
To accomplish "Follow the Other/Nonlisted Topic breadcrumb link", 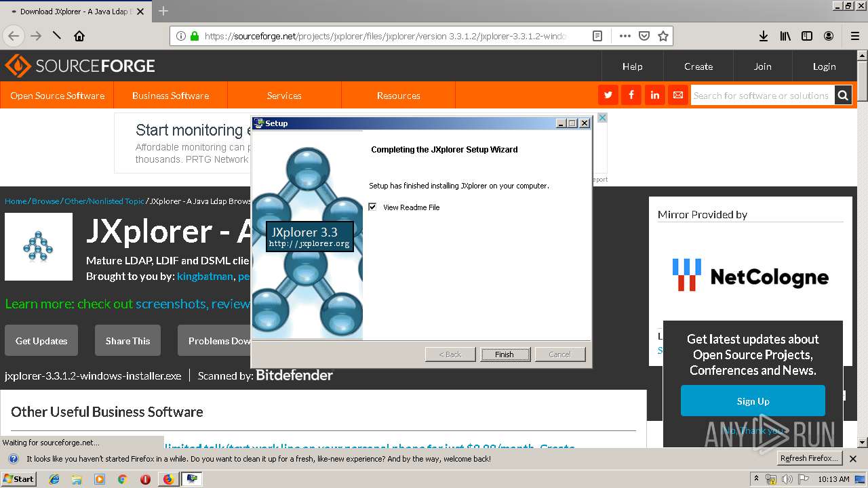I will (104, 201).
